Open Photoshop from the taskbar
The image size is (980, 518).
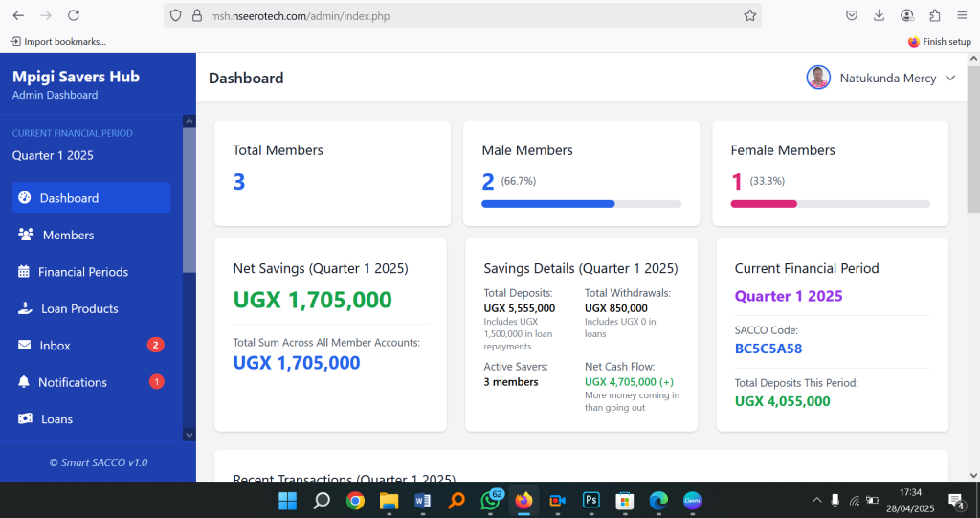[591, 500]
